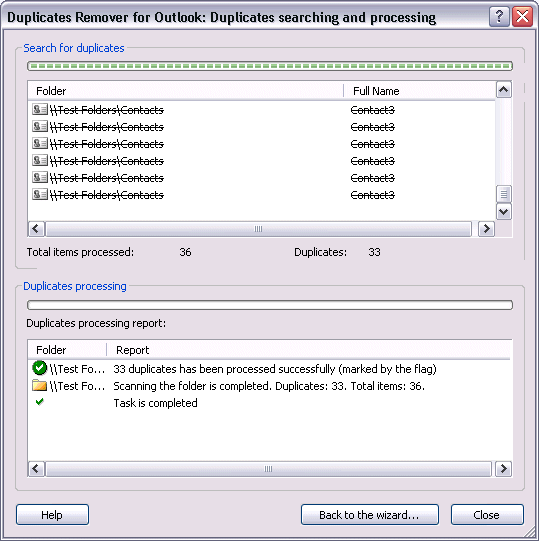Open context help with the question mark button

click(x=499, y=16)
